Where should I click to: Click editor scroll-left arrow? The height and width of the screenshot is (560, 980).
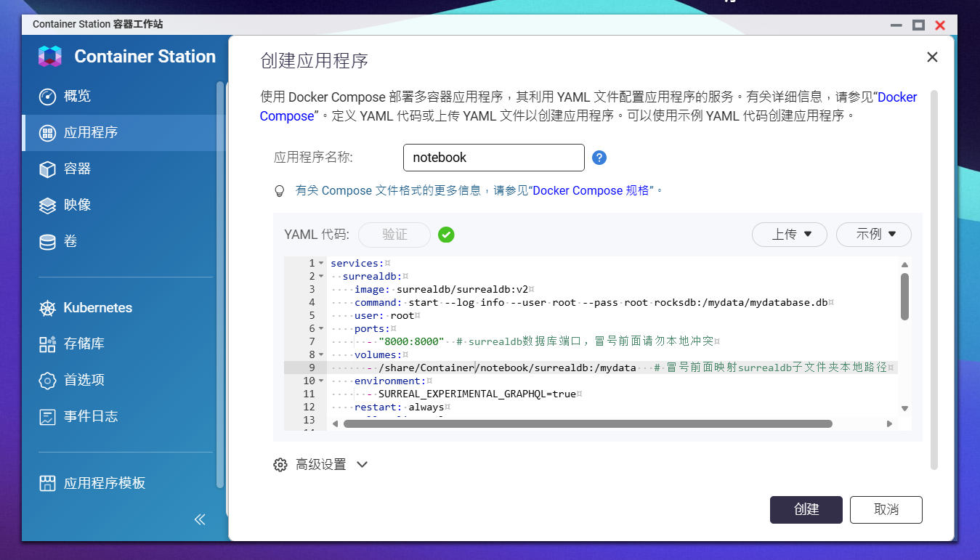[335, 423]
